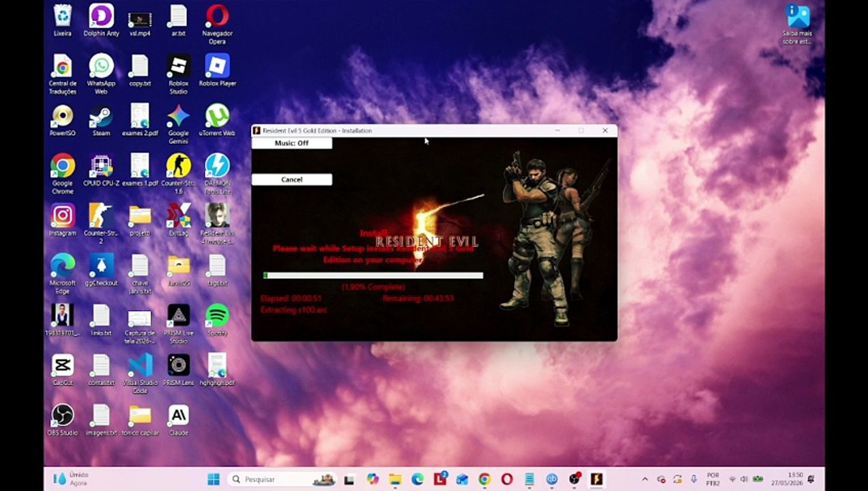Image resolution: width=868 pixels, height=491 pixels.
Task: Select the Central de Traduções icon
Action: (x=63, y=74)
